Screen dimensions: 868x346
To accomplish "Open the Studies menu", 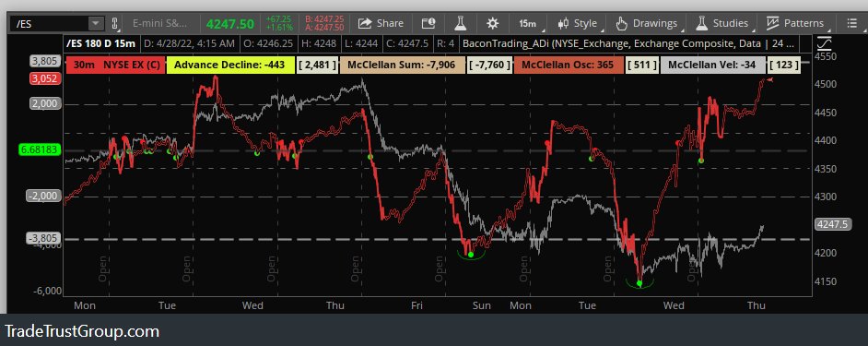I will [723, 23].
